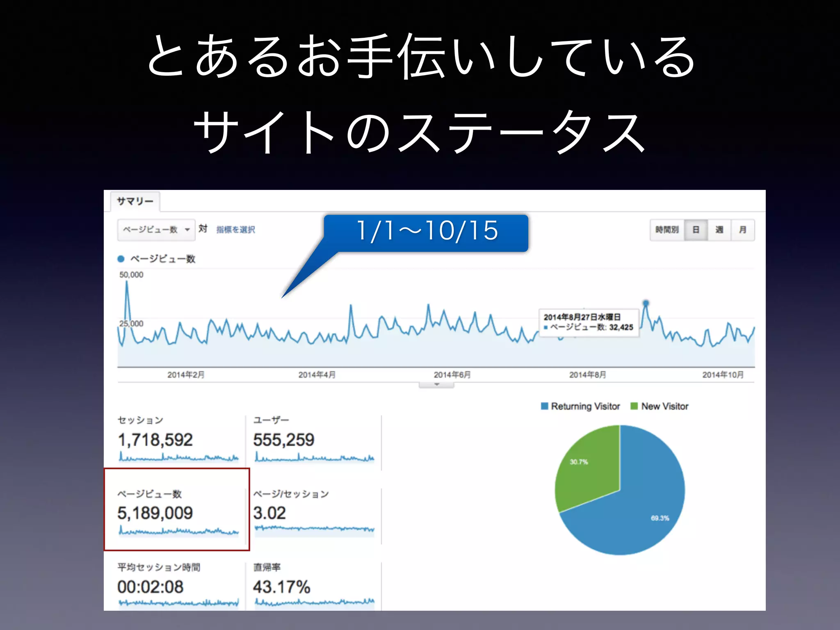Click the 25,000 y-axis label
Screen dimensions: 840x630
click(x=131, y=324)
